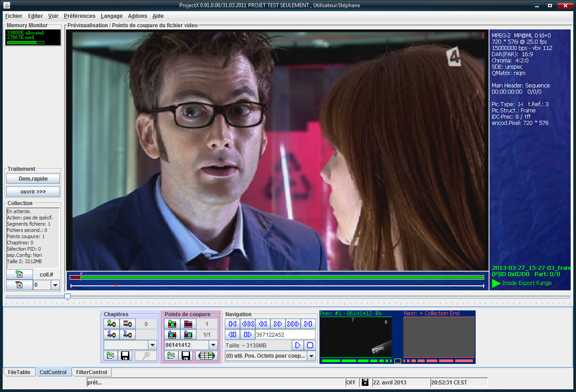Image resolution: width=576 pixels, height=392 pixels.
Task: Step backward with double-left arrows
Action: pyautogui.click(x=263, y=324)
